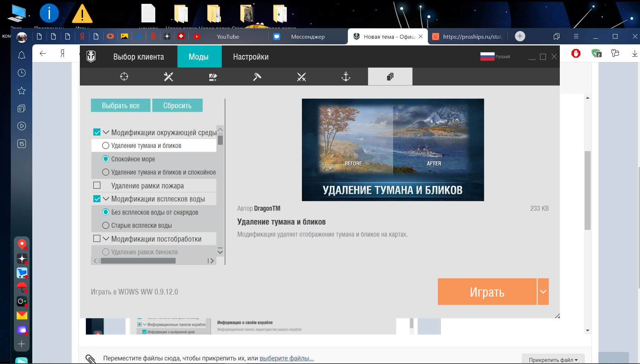
Task: Open the crossed swords mods category
Action: point(302,77)
